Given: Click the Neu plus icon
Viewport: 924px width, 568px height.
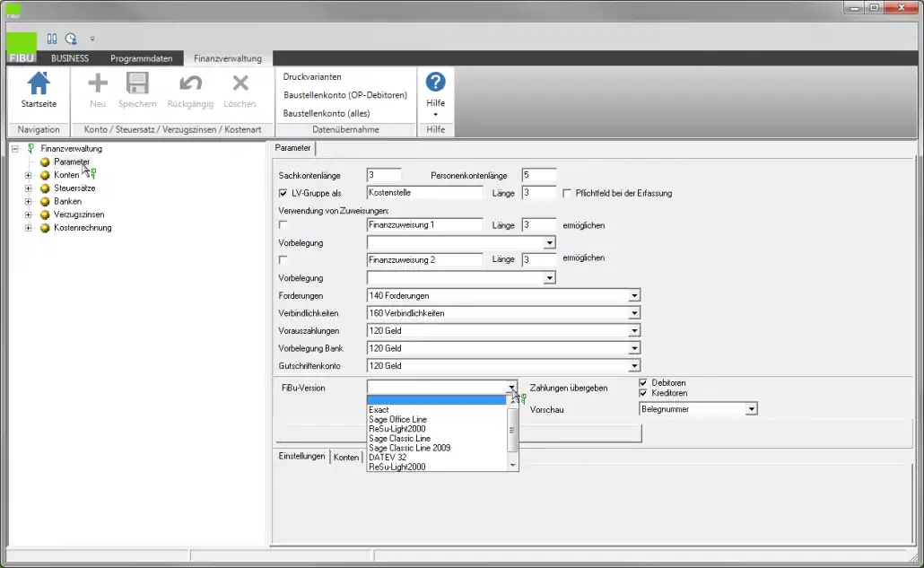Looking at the screenshot, I should tap(98, 83).
